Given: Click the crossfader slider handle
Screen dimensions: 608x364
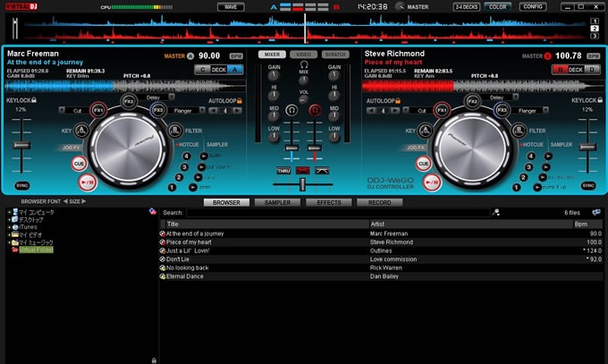Looking at the screenshot, I should coord(302,183).
